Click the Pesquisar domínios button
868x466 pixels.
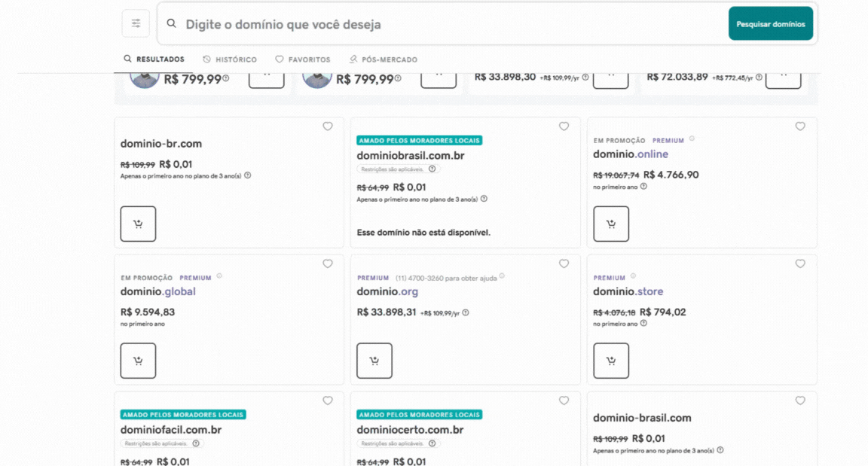coord(770,24)
